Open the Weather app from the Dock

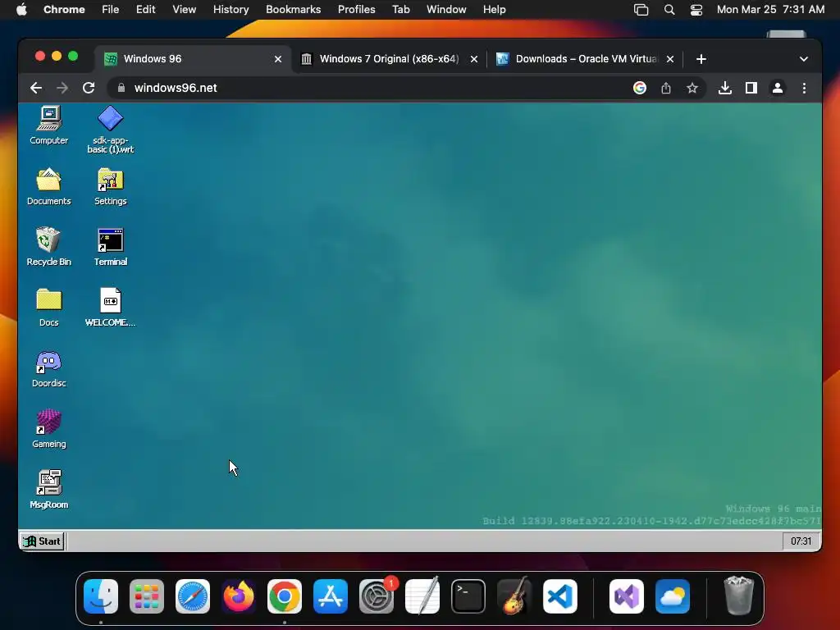(x=673, y=596)
